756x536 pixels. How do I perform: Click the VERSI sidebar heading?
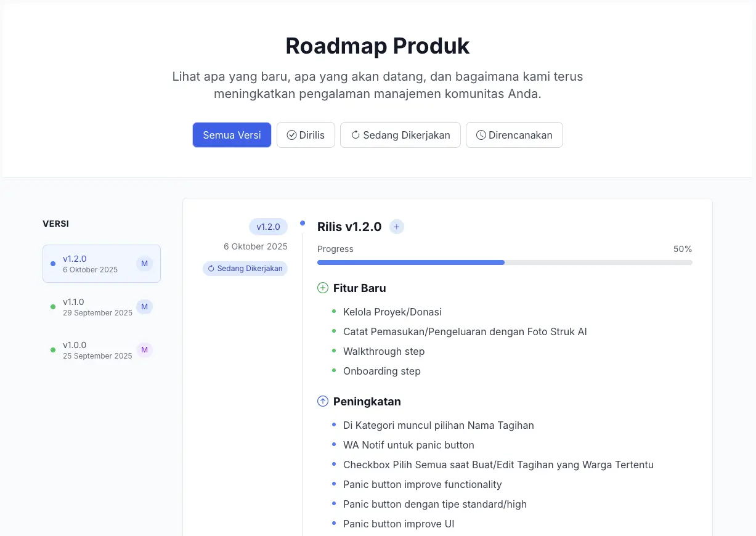coord(55,224)
